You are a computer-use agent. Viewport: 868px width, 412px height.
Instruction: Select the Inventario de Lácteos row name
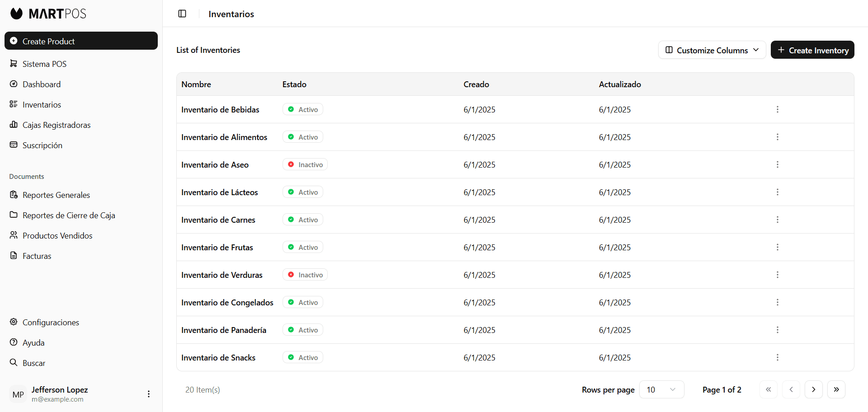(219, 192)
